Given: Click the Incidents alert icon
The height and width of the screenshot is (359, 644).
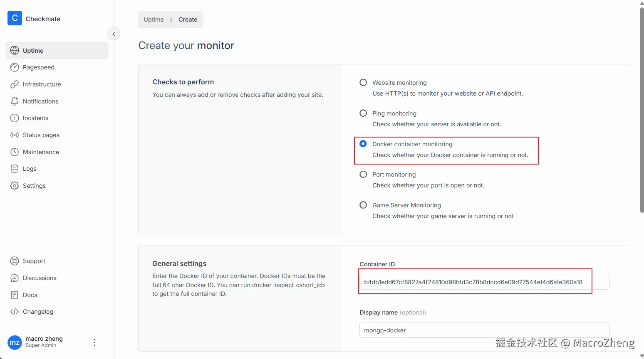Looking at the screenshot, I should click(x=15, y=118).
